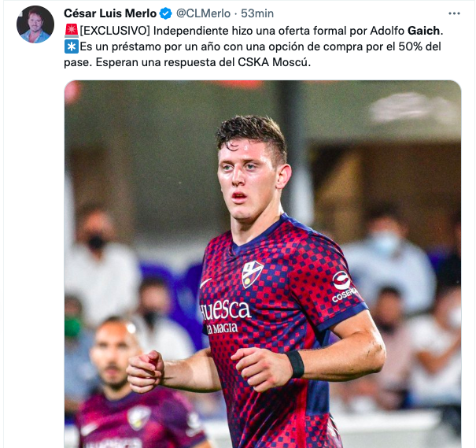
Task: Click the [EXCLUSIVO] tag text
Action: (x=115, y=31)
